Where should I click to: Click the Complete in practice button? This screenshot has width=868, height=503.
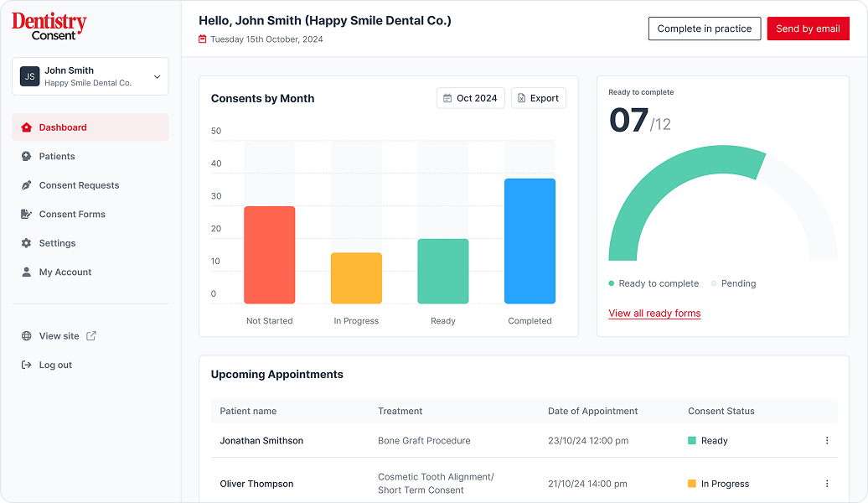(x=704, y=29)
